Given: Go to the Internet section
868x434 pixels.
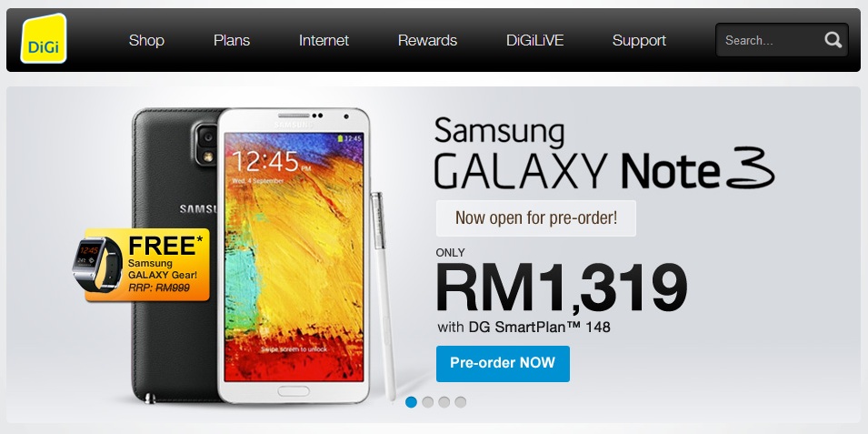Looking at the screenshot, I should point(324,40).
